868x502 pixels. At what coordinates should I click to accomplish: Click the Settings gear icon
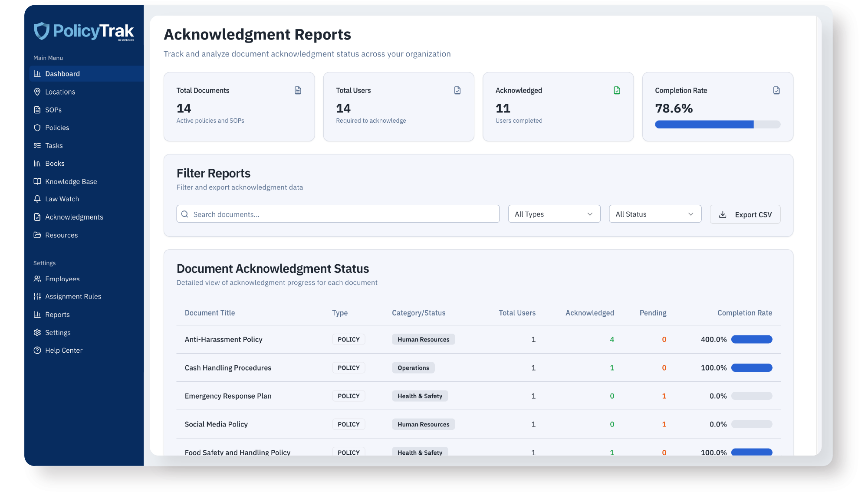pos(37,332)
